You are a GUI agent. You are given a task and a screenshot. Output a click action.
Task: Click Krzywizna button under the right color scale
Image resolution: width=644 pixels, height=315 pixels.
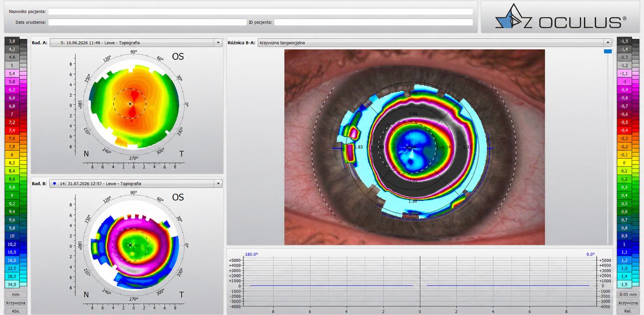click(x=628, y=303)
